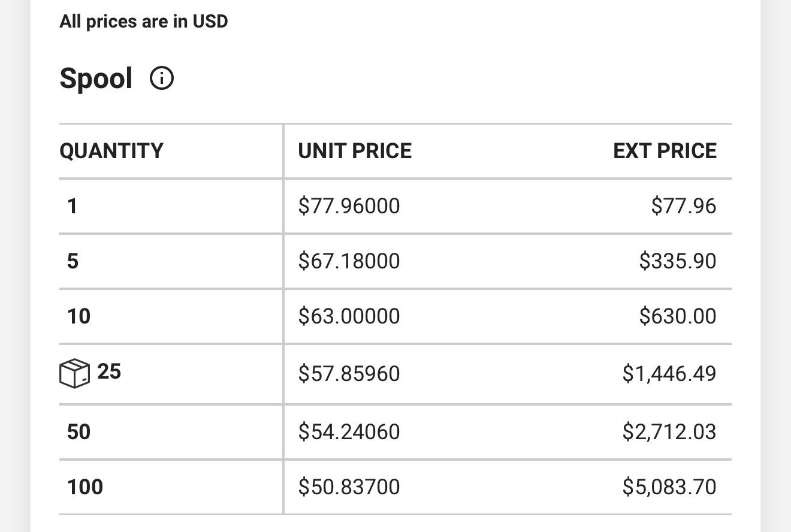Select quantity 5 price break

coord(73,261)
